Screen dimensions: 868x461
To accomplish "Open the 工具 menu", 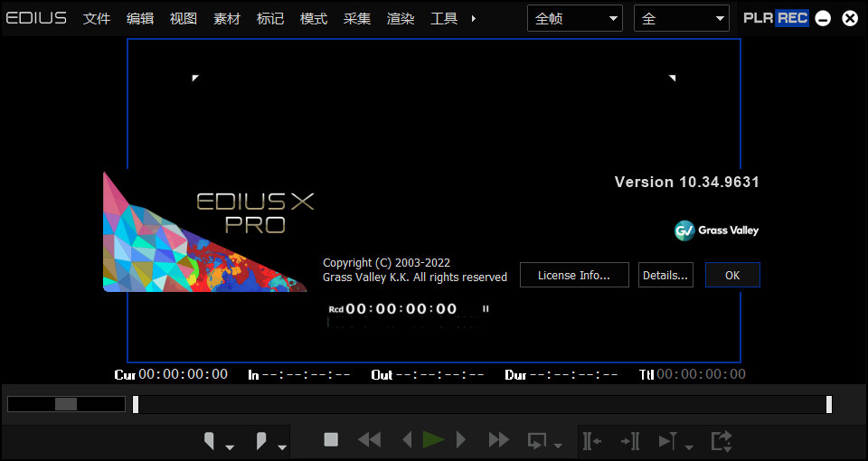I will 444,19.
